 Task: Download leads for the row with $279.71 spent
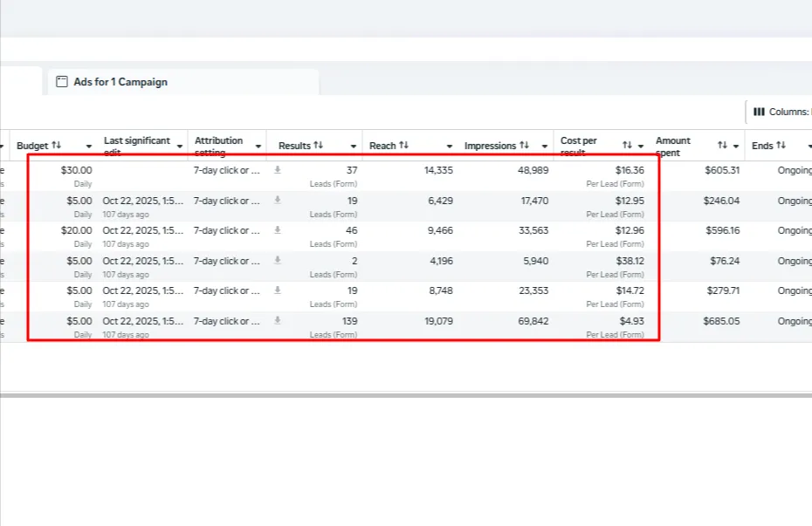278,290
